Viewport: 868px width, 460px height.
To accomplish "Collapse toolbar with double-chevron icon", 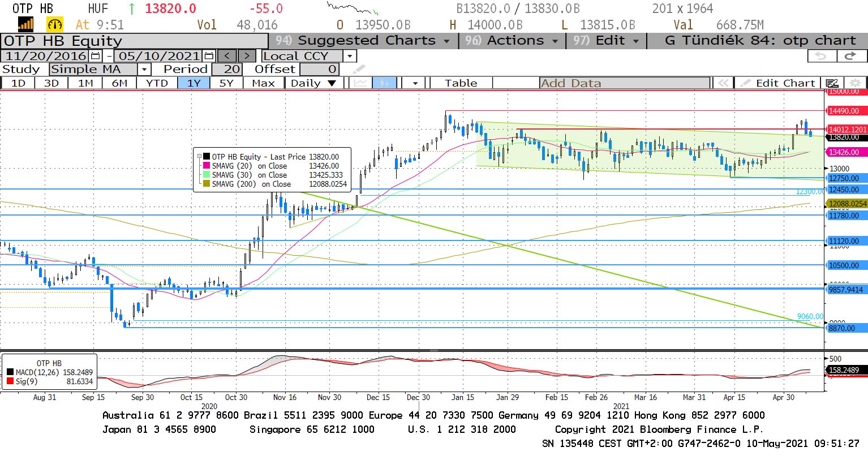I will (x=723, y=83).
